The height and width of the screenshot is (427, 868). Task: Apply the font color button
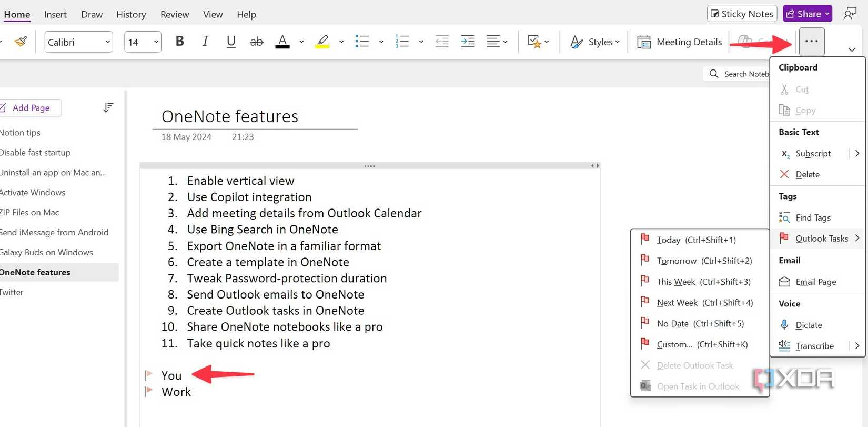point(282,42)
